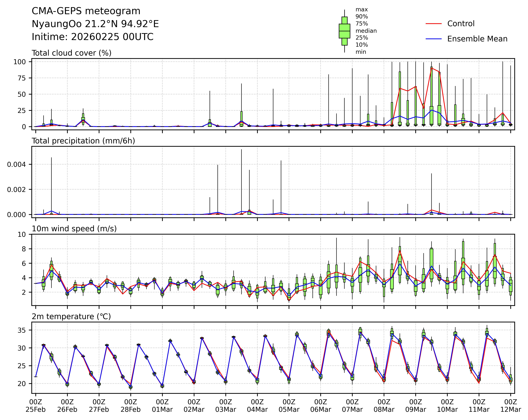Click the 'Total cloud cover (%)' panel title
The image size is (528, 420).
coord(71,53)
